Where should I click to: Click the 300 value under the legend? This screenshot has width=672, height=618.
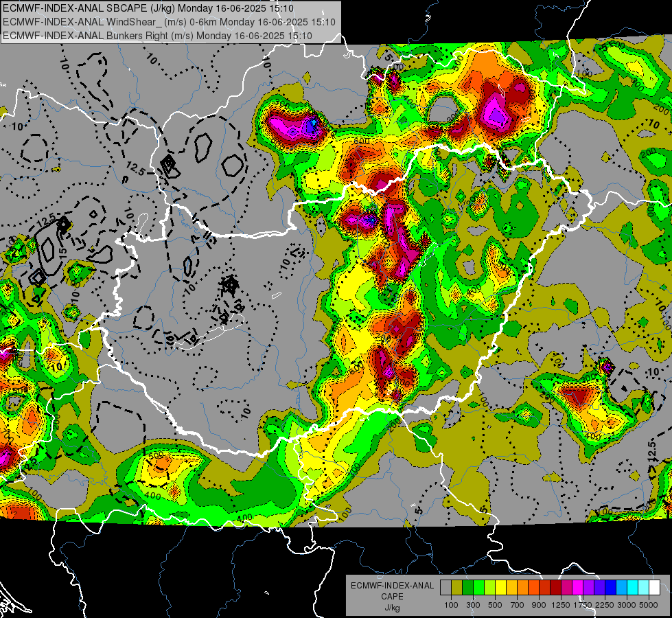coord(473,605)
